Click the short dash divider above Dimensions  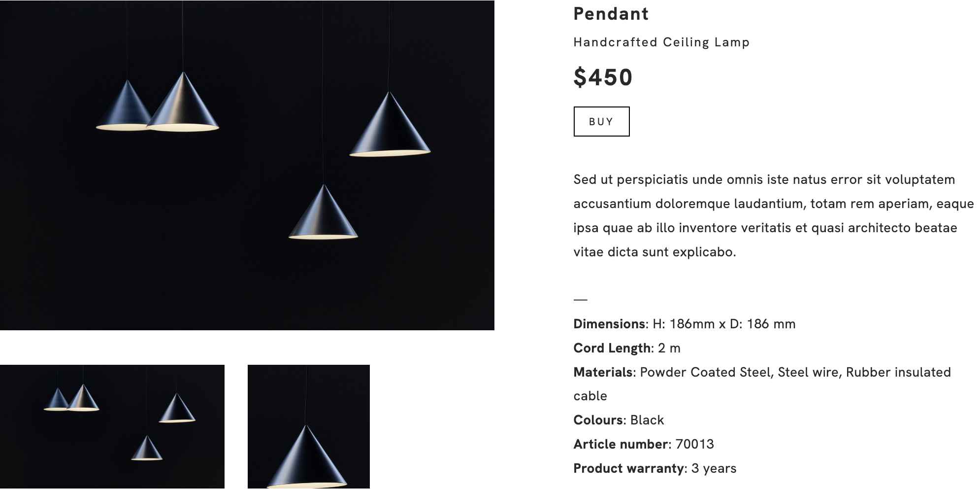[x=581, y=299]
